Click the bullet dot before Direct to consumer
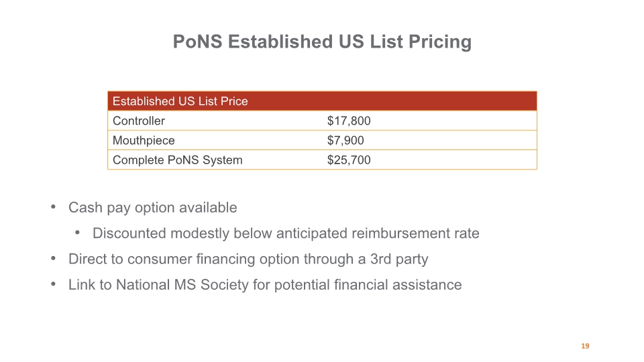The image size is (644, 362). coord(53,258)
